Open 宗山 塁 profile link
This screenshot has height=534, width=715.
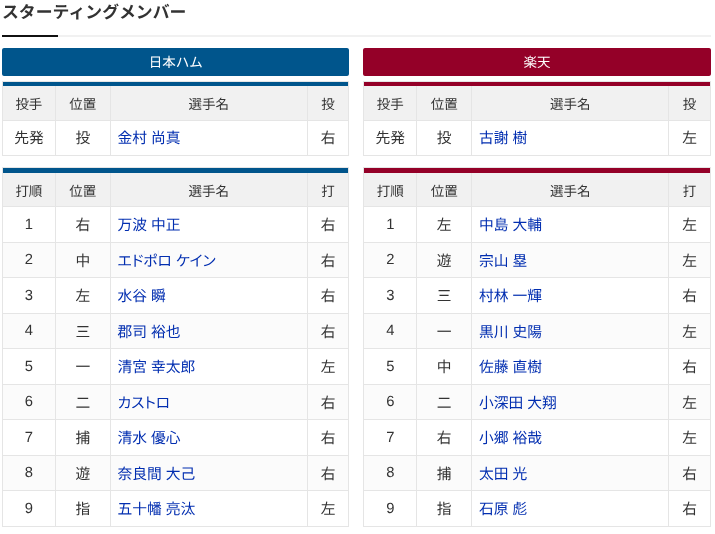click(503, 260)
